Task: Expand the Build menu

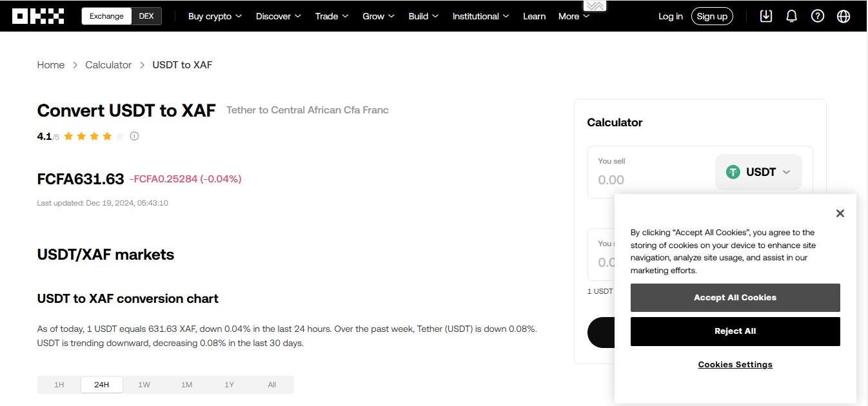Action: coord(424,16)
